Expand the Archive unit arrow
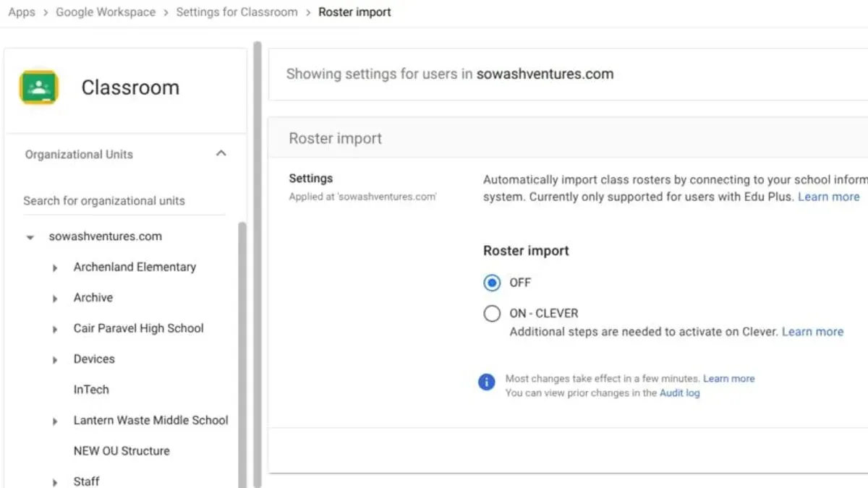868x488 pixels. tap(55, 298)
